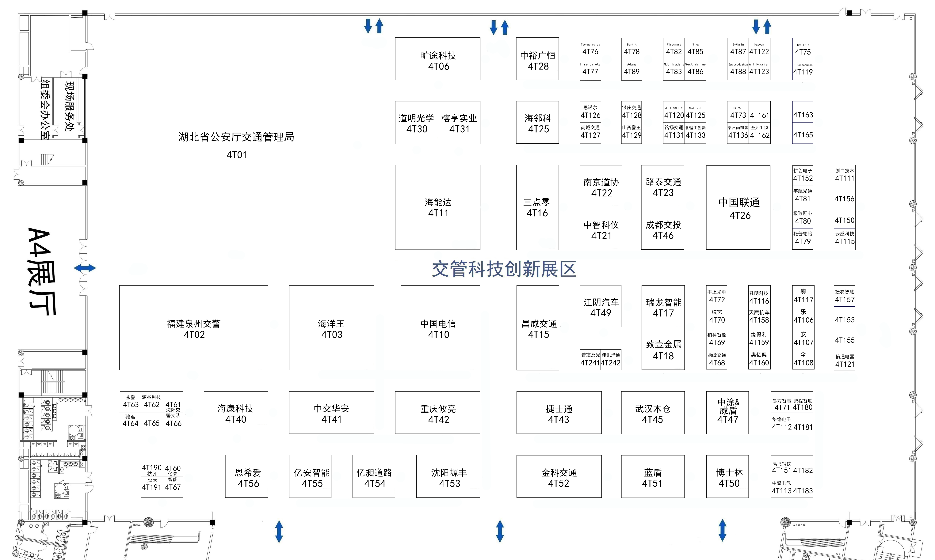Viewport: 935px width, 560px height.
Task: Select booth 成都交投 4T46
Action: [662, 228]
